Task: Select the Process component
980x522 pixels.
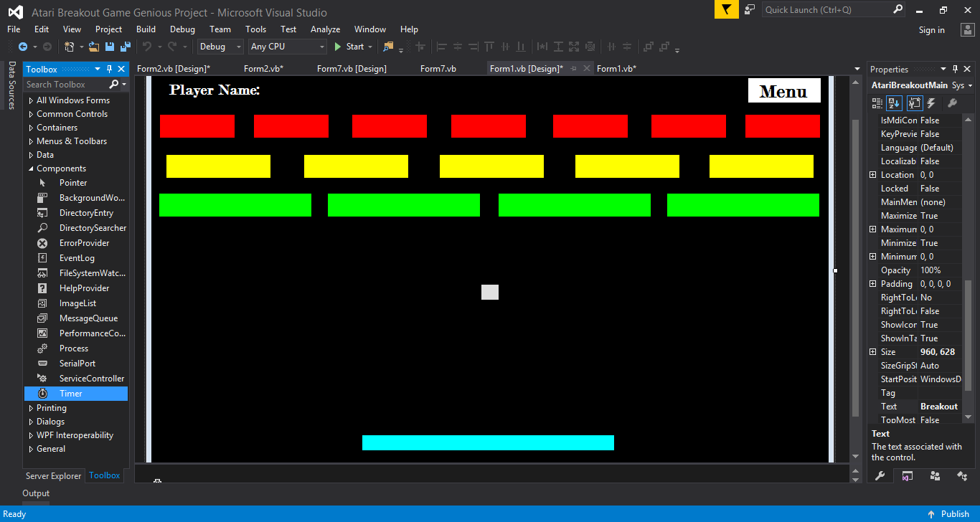Action: 76,348
